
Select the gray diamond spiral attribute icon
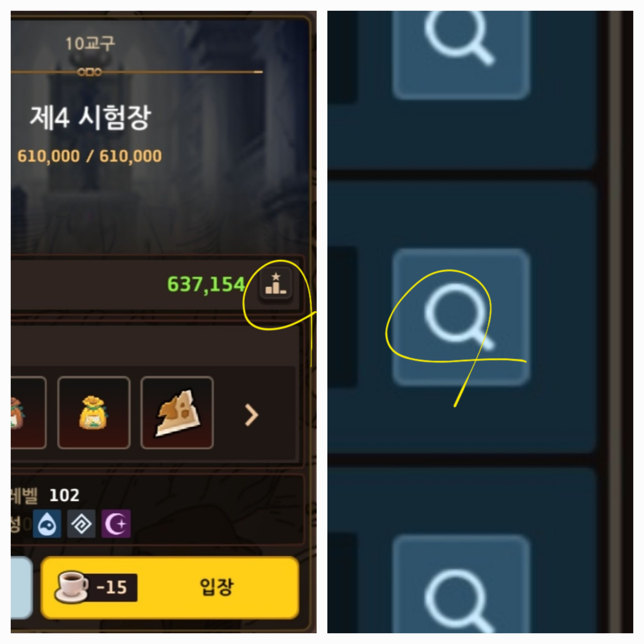coord(81,523)
